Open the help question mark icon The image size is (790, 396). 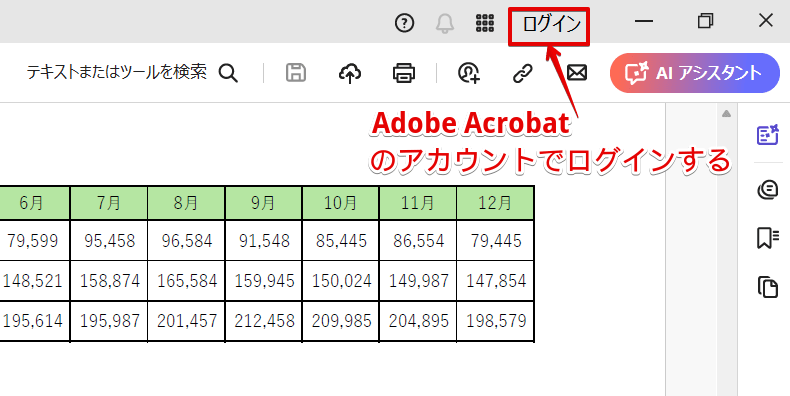[x=404, y=23]
